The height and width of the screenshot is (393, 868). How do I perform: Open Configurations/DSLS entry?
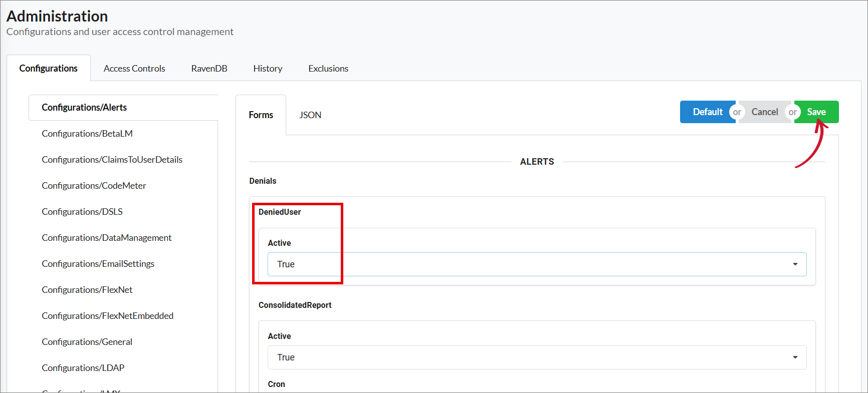(82, 212)
